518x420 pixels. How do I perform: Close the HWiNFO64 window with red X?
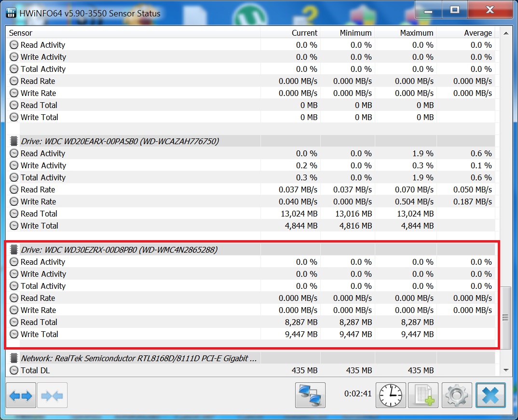tap(490, 11)
